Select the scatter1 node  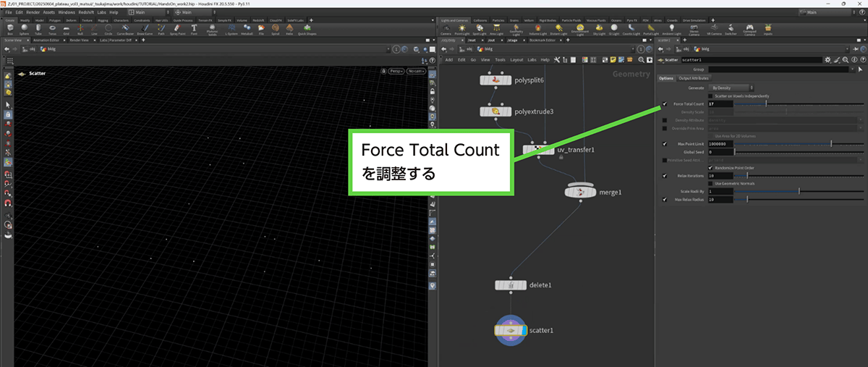(511, 330)
